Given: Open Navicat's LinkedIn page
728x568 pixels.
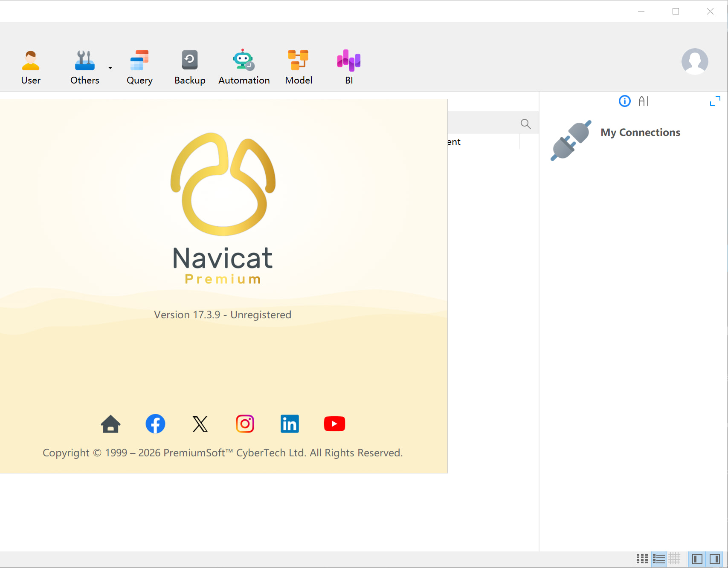Looking at the screenshot, I should (290, 424).
